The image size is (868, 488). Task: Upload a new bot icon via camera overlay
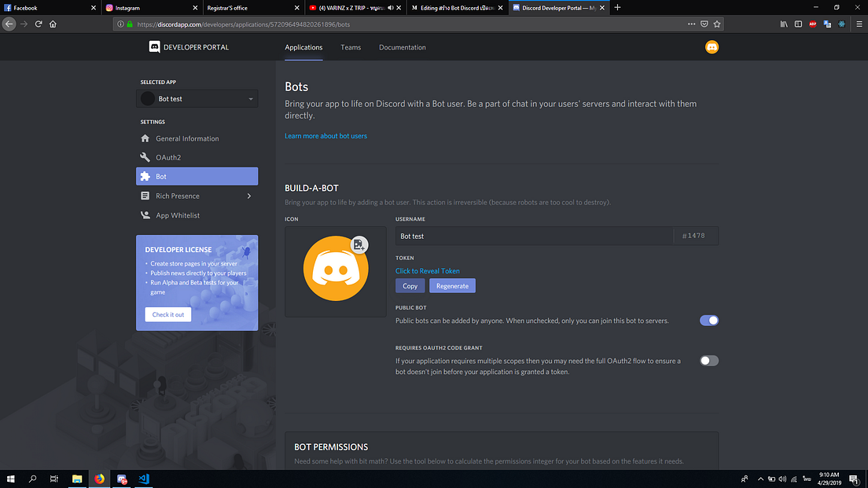pyautogui.click(x=359, y=244)
